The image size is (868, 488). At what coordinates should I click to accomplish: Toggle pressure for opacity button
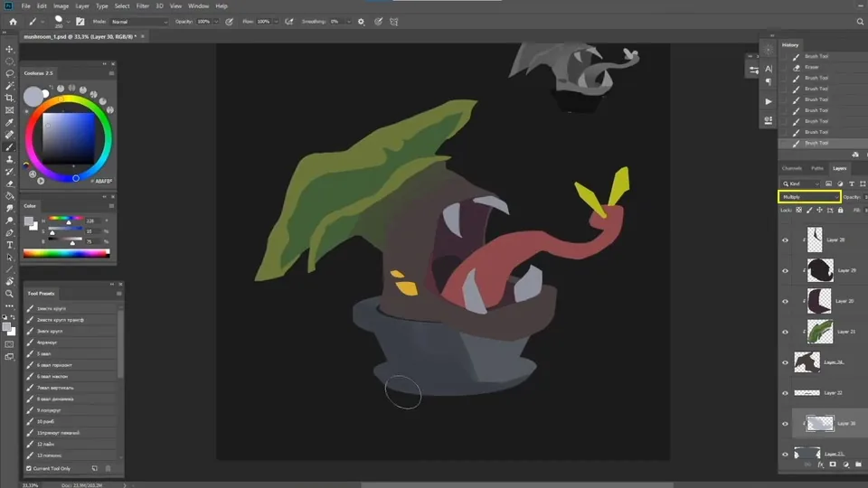pos(229,22)
